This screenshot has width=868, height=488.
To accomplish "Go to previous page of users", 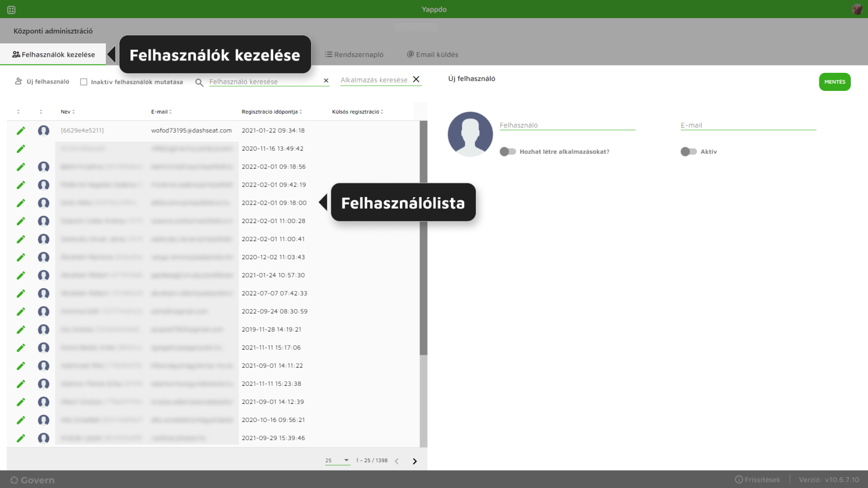I will [397, 461].
